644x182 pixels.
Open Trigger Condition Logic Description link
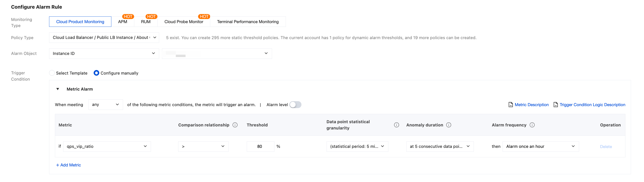pyautogui.click(x=592, y=105)
